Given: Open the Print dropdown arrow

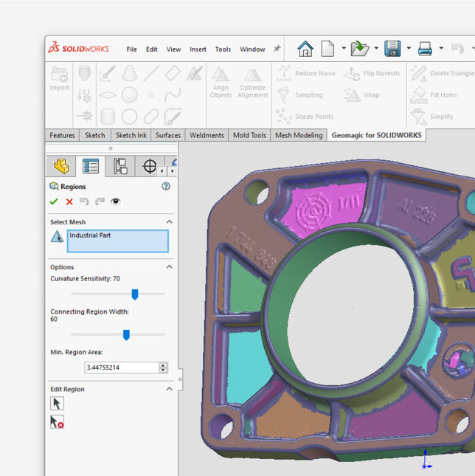Looking at the screenshot, I should pyautogui.click(x=441, y=48).
